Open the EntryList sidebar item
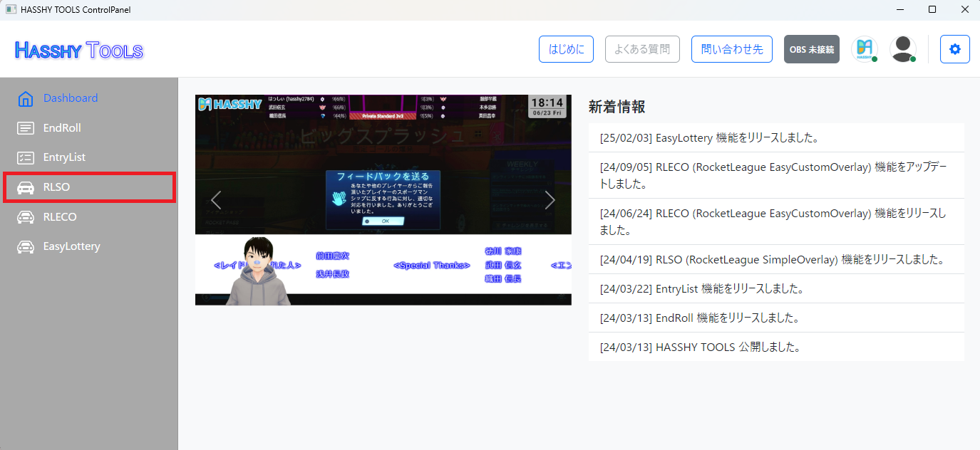 click(89, 157)
